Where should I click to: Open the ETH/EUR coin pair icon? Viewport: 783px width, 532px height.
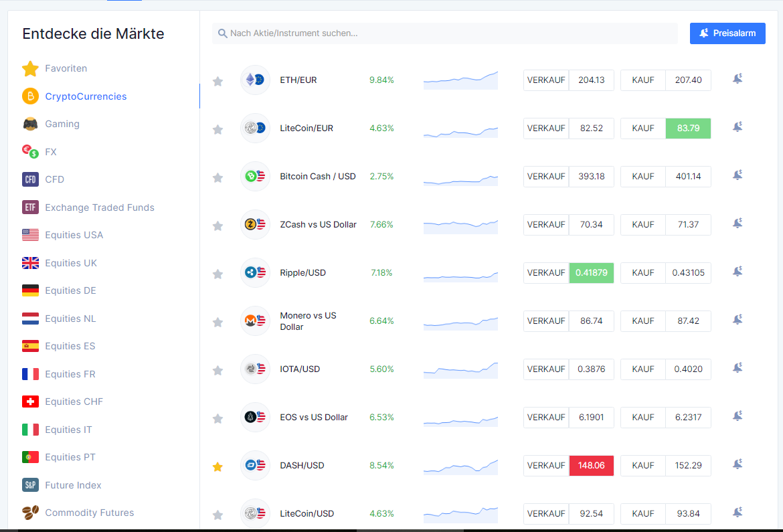click(255, 80)
